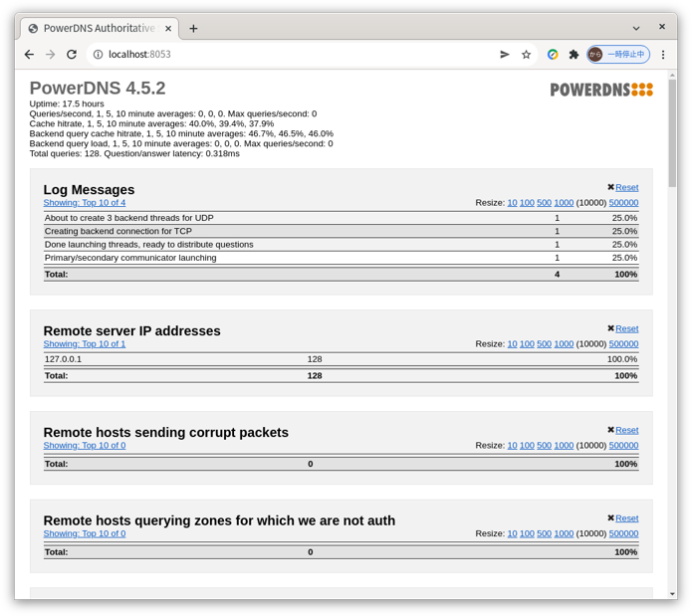Screen dimensions: 692x616
Task: Click the vertical scrollbar thumb
Action: click(x=672, y=133)
